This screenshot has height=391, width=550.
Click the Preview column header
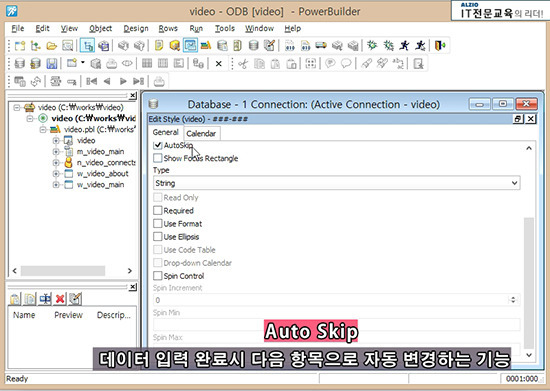coord(68,315)
